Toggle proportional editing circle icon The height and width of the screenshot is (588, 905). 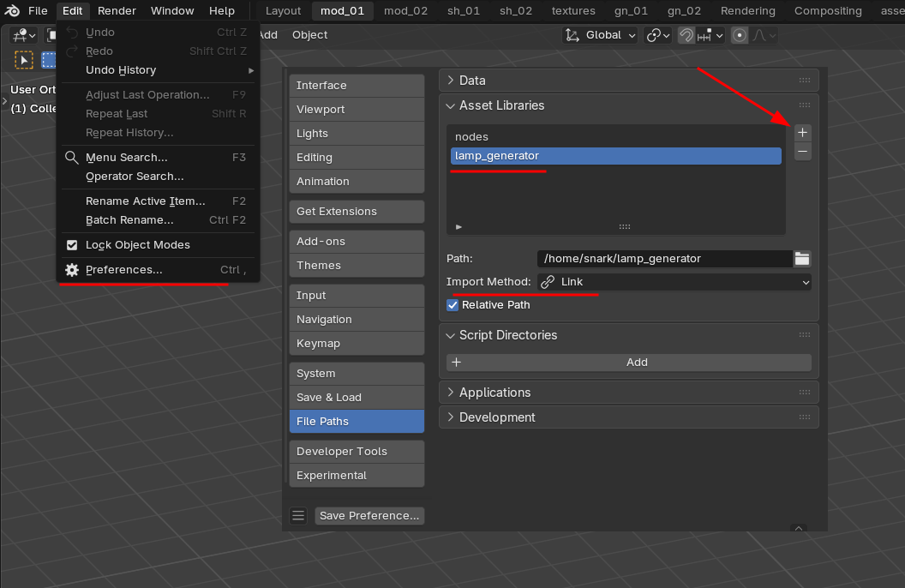739,35
